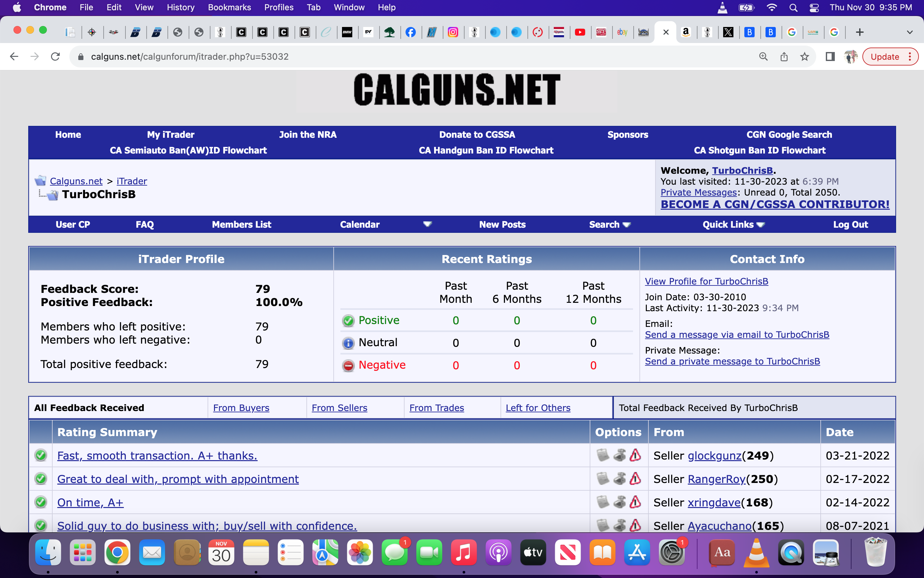924x578 pixels.
Task: Switch to From Trades feedback tab
Action: [437, 408]
